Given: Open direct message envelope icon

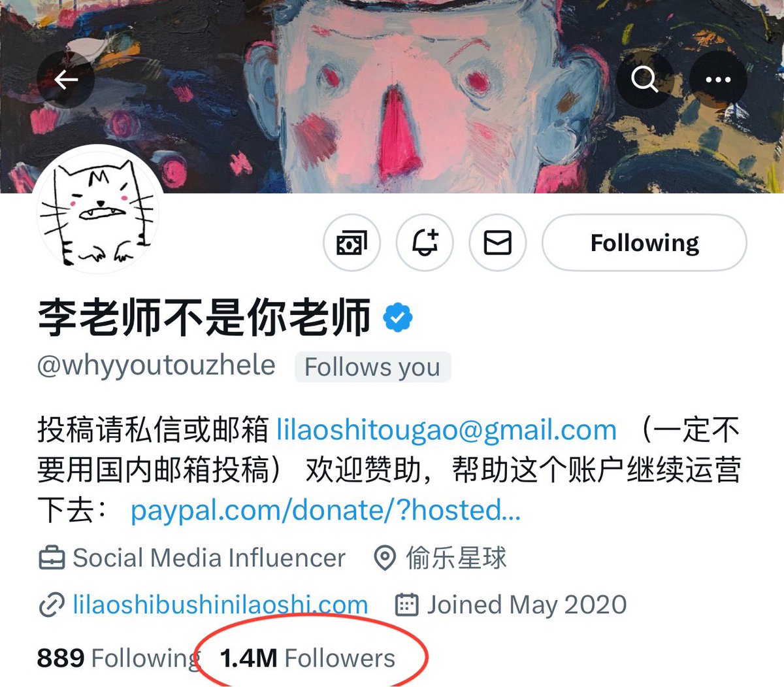Looking at the screenshot, I should (497, 243).
